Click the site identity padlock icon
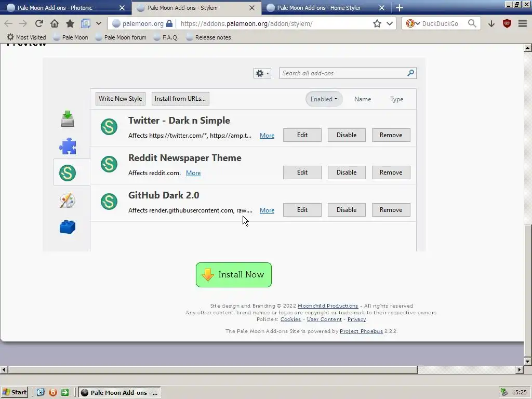Viewport: 532px width, 399px height. point(169,23)
